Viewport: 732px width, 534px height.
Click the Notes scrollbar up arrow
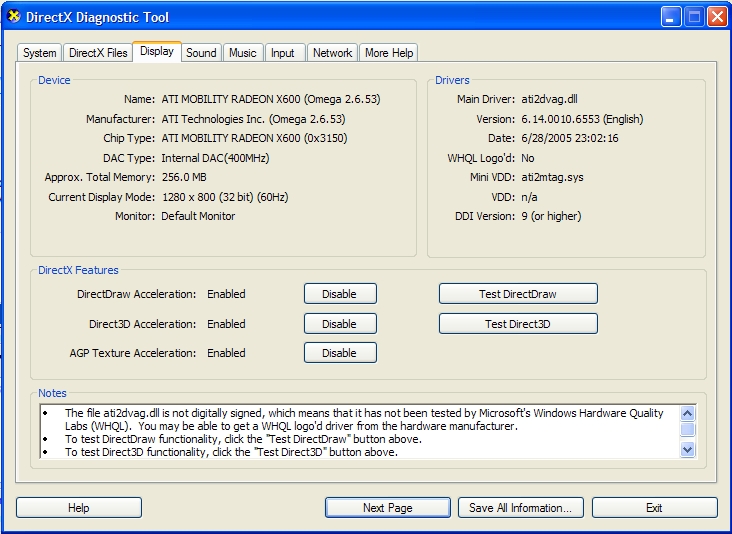pos(687,412)
